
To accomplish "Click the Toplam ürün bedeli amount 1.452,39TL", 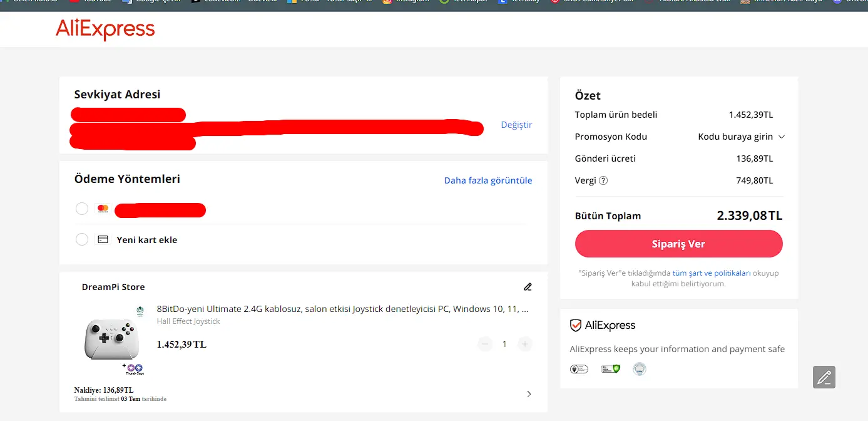I will 751,115.
